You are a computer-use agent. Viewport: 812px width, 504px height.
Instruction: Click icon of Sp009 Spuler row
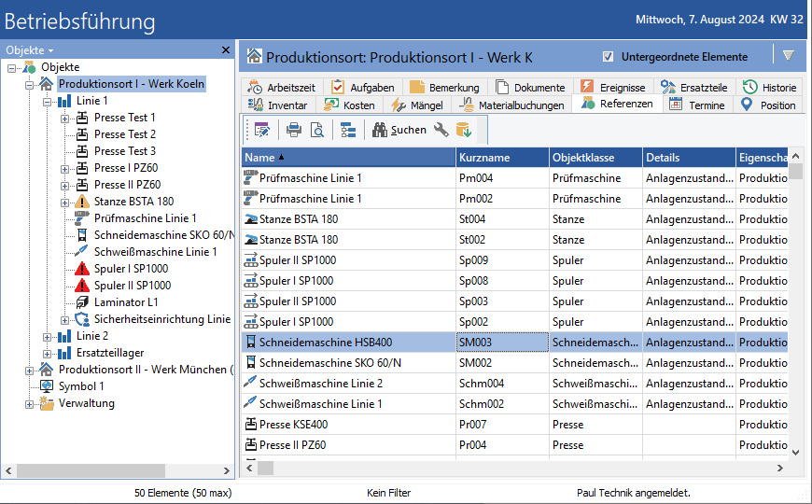(251, 260)
